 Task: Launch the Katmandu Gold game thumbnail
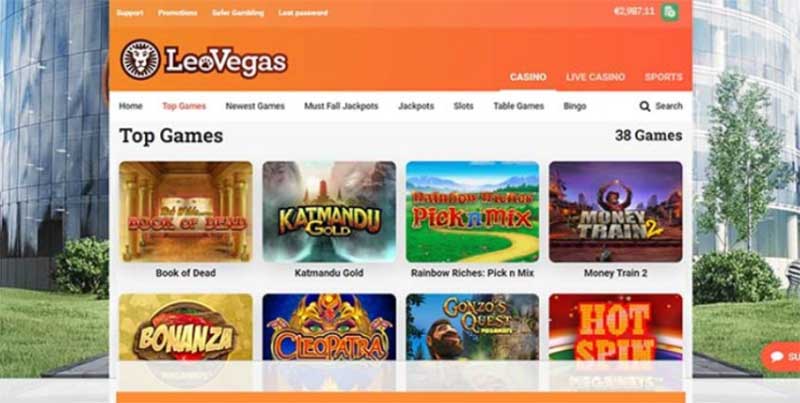329,212
